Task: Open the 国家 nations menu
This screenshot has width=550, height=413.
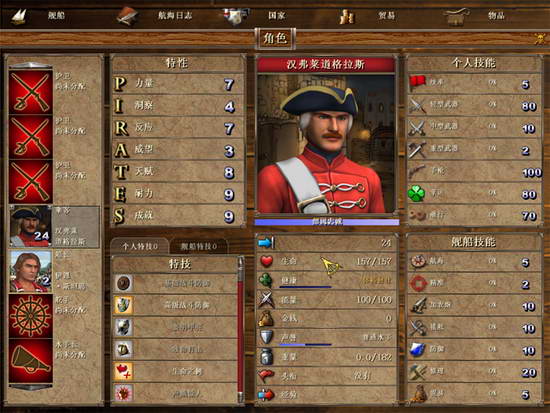Action: coord(255,15)
